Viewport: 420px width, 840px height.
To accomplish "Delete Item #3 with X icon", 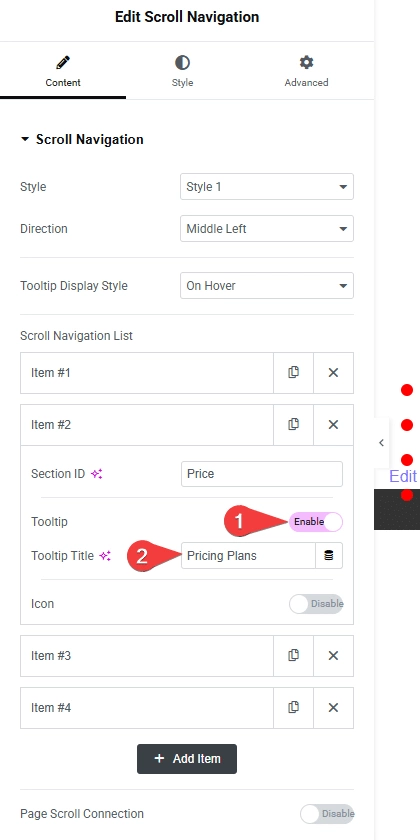I will [x=333, y=655].
